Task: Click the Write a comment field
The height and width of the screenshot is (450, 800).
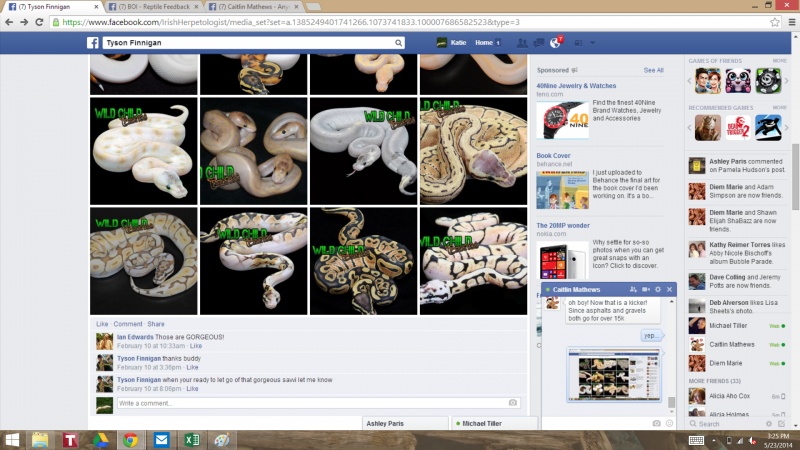Action: coord(319,403)
